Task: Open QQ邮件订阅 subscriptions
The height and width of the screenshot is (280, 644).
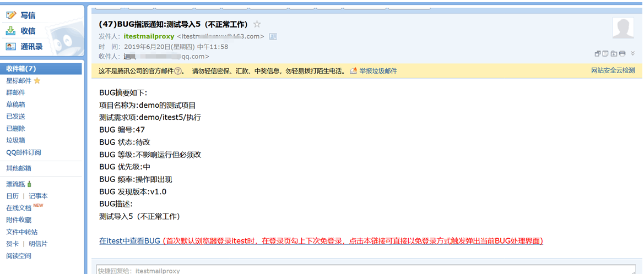Action: coord(23,152)
